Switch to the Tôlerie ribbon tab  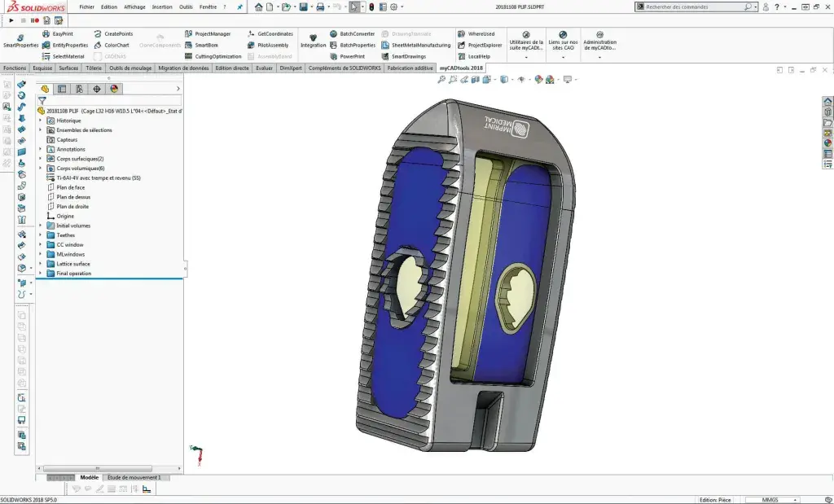93,68
